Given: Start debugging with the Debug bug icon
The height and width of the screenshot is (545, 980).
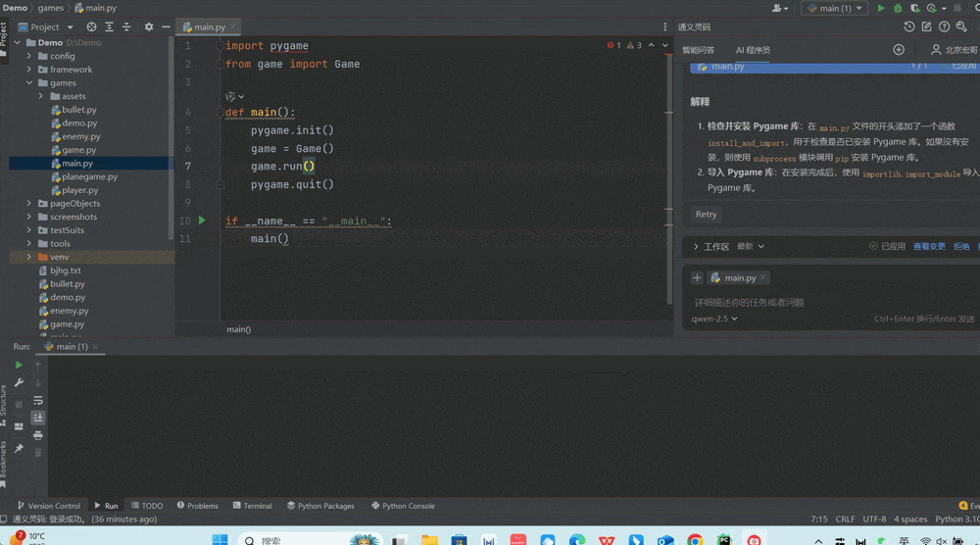Looking at the screenshot, I should point(898,8).
